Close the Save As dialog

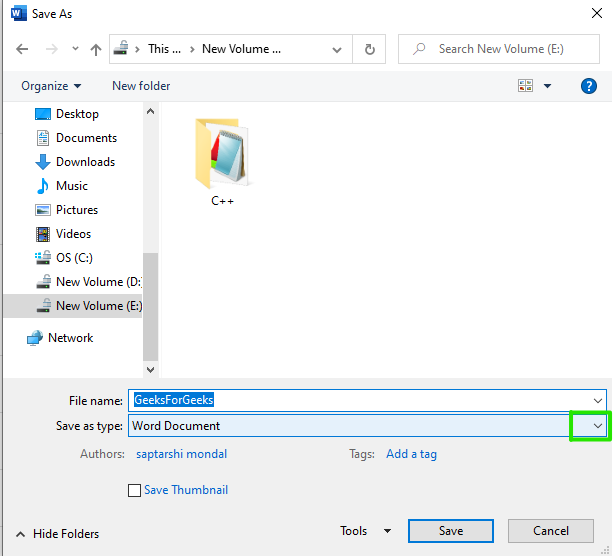coord(597,13)
